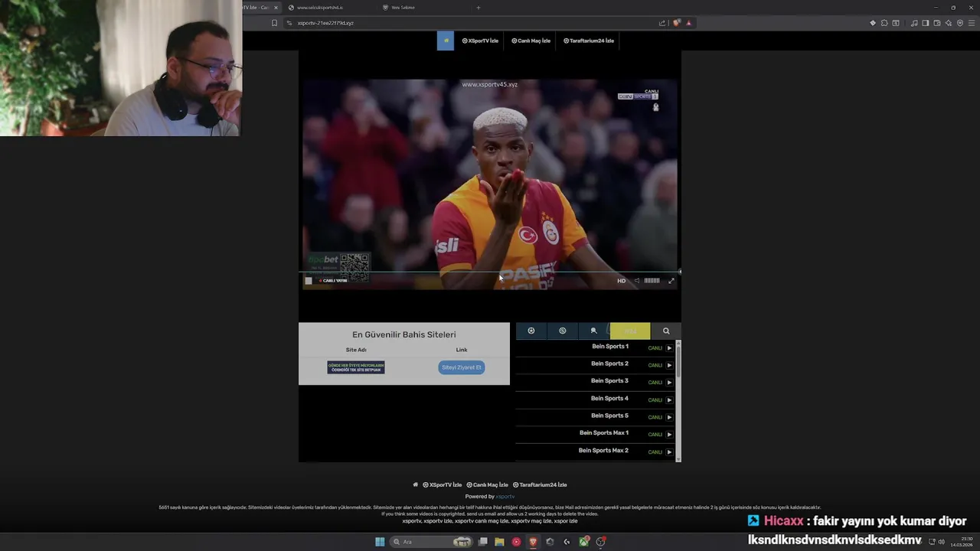Open Brave Shields lion icon
This screenshot has width=980, height=551.
(676, 23)
